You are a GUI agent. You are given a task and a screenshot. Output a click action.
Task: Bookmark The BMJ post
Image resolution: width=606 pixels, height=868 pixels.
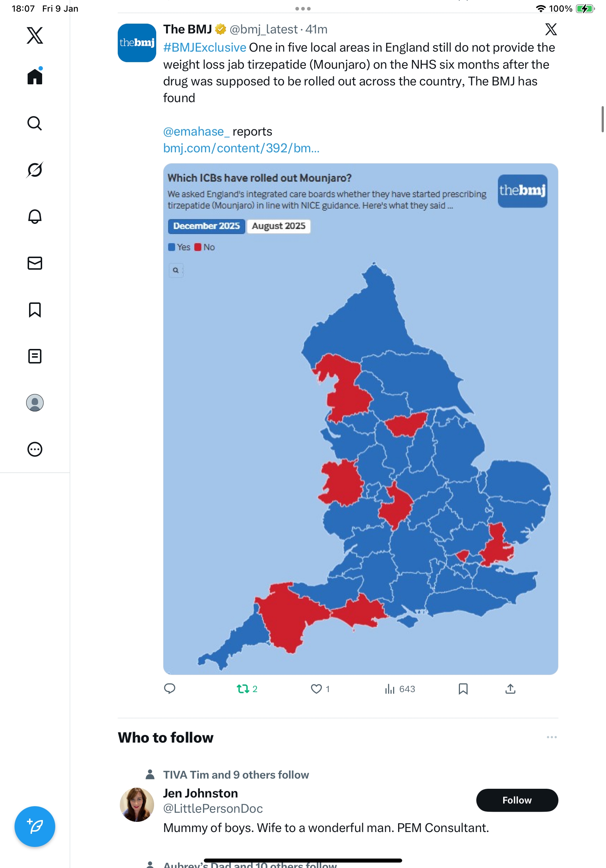(x=463, y=689)
